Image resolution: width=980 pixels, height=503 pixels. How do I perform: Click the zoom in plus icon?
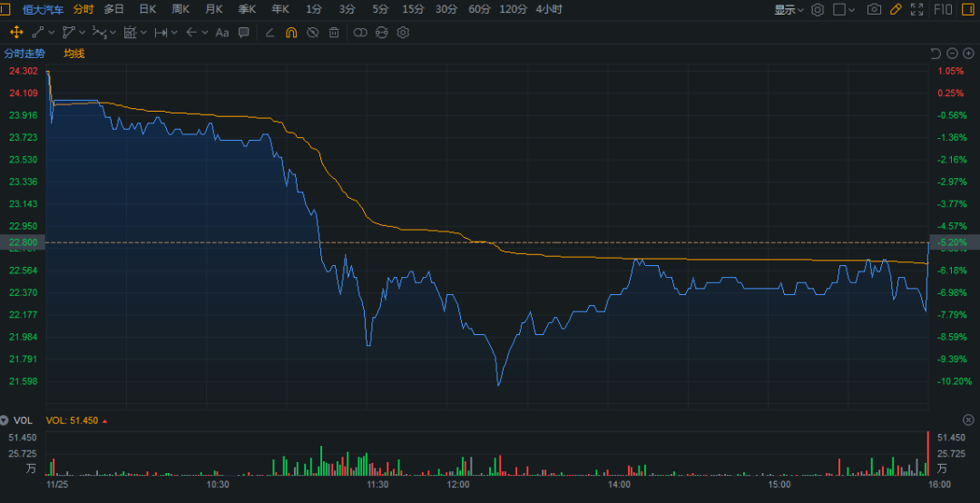pos(968,54)
